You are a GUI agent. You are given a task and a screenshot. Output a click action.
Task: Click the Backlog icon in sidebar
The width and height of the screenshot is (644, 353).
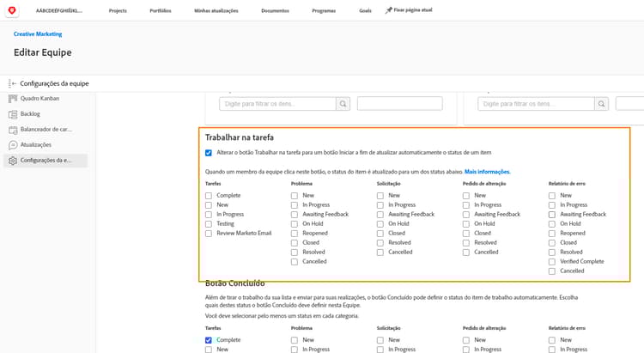pyautogui.click(x=13, y=114)
